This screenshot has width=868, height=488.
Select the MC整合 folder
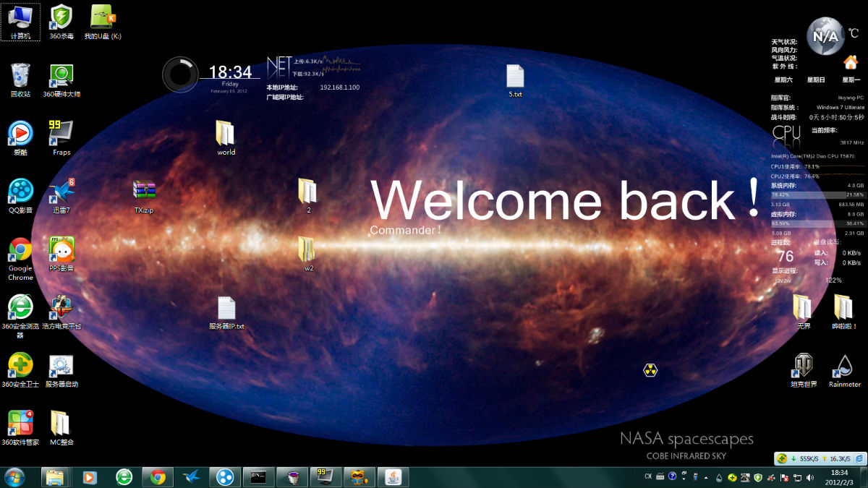tap(61, 428)
